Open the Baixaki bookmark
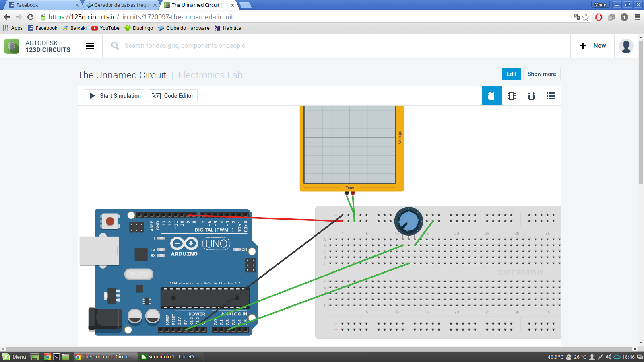 coord(74,28)
